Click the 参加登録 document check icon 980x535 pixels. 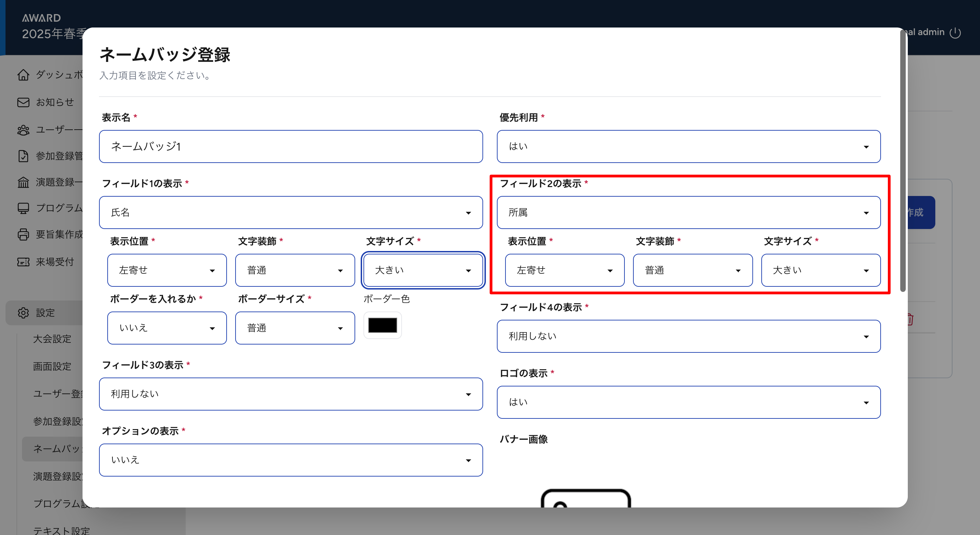23,156
